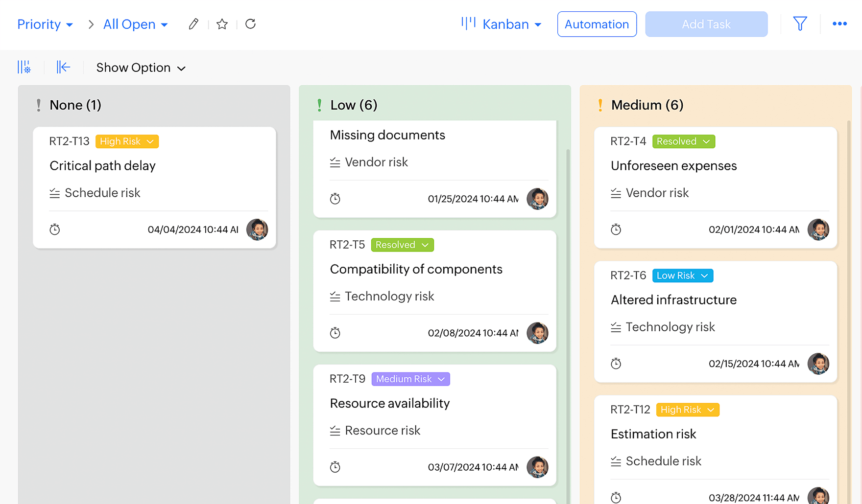Image resolution: width=862 pixels, height=504 pixels.
Task: Mark view as favorite with star icon
Action: coord(222,24)
